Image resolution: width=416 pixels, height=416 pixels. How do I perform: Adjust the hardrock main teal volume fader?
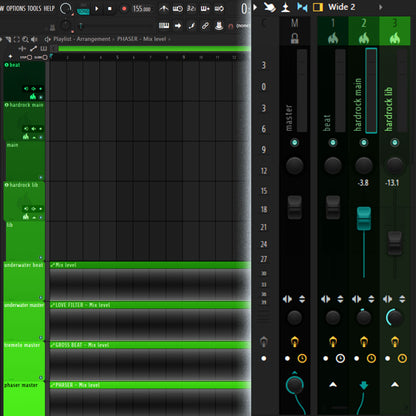pyautogui.click(x=364, y=218)
